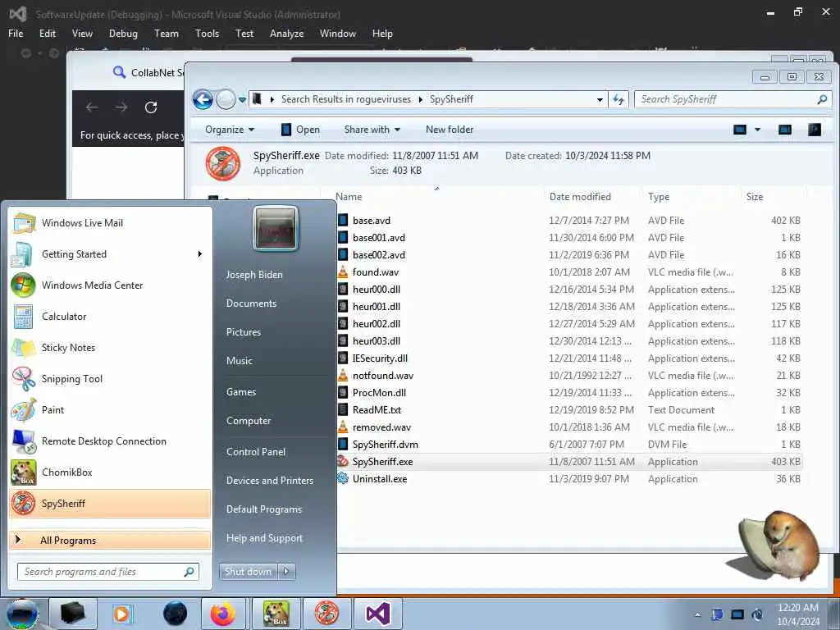Click the Paint icon in Start menu
This screenshot has width=840, height=630.
24,410
